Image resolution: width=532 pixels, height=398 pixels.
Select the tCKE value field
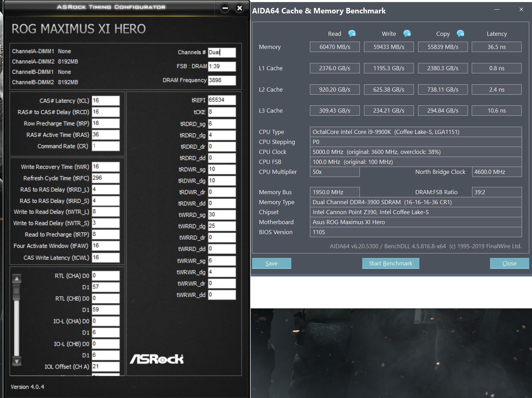point(222,112)
